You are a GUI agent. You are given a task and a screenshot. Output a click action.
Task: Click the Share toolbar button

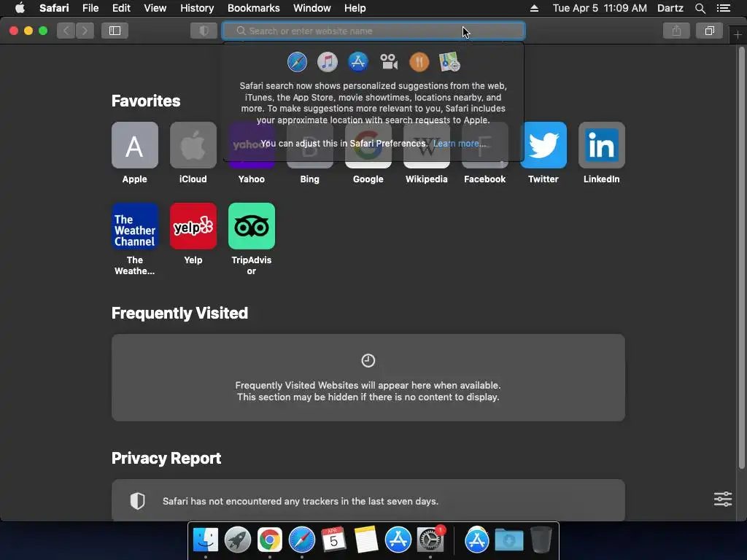[x=676, y=31]
